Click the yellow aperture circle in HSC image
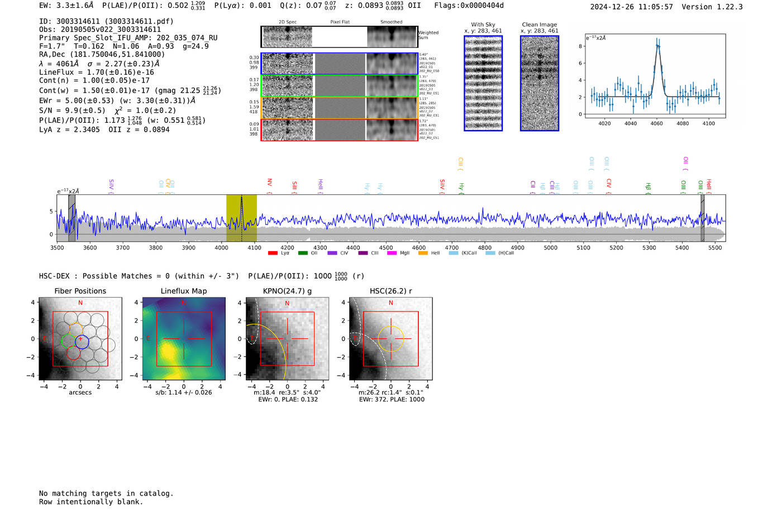Screen dimensions: 782x532 point(391,339)
